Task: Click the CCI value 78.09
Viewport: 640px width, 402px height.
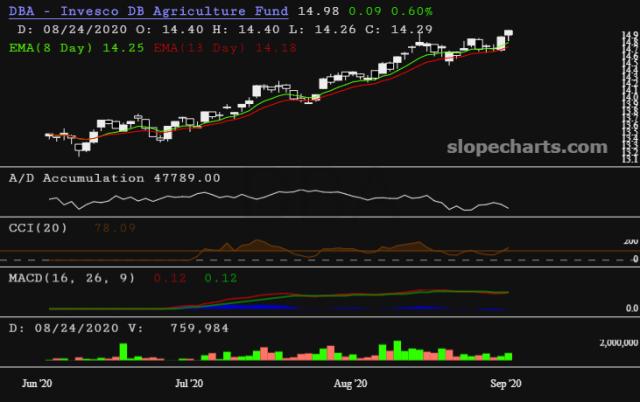Action: (x=115, y=228)
